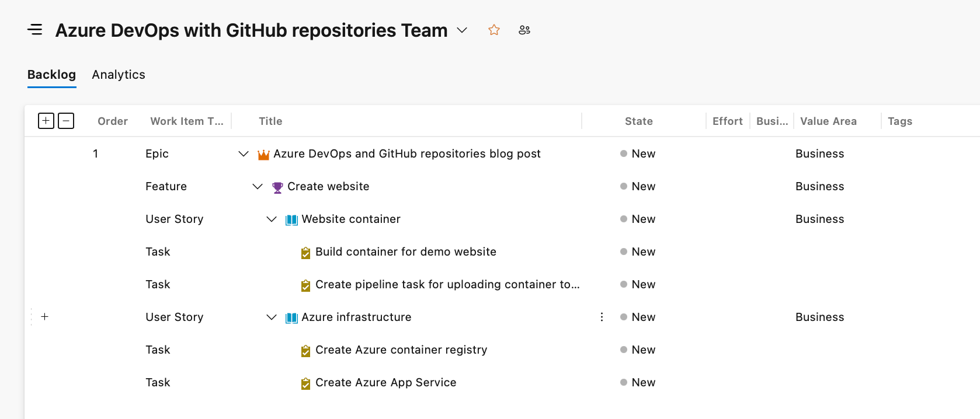Expand all rows with the plus box icon
Image resolution: width=980 pixels, height=419 pixels.
[x=46, y=121]
